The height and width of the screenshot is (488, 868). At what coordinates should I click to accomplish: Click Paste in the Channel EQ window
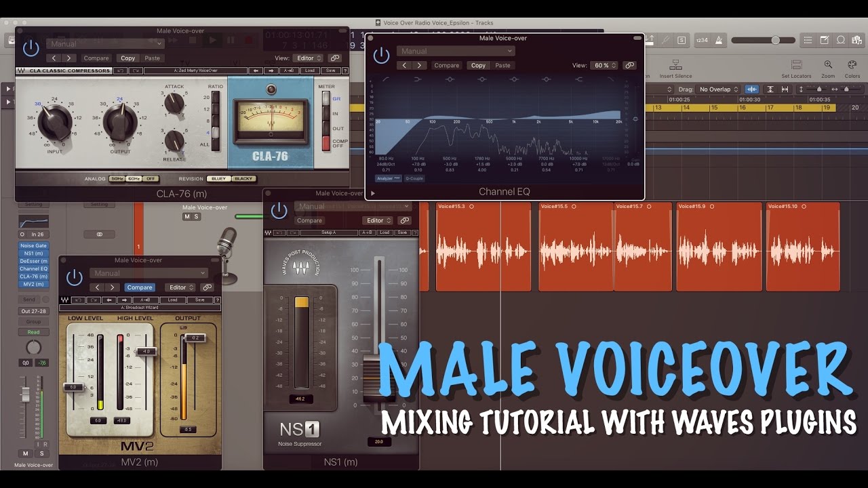pos(502,66)
